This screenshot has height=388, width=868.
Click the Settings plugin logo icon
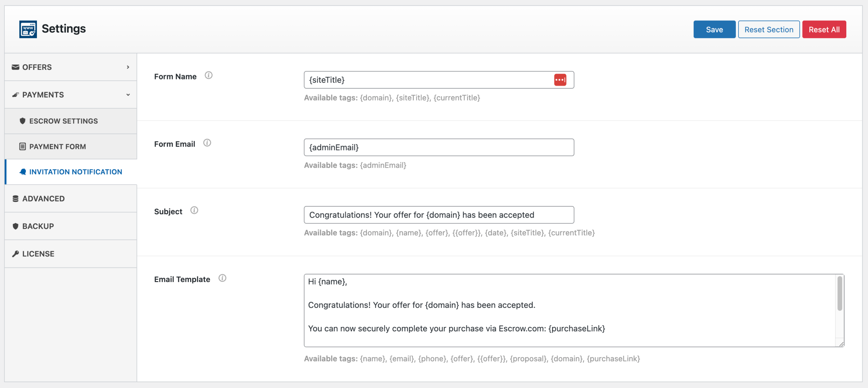28,29
